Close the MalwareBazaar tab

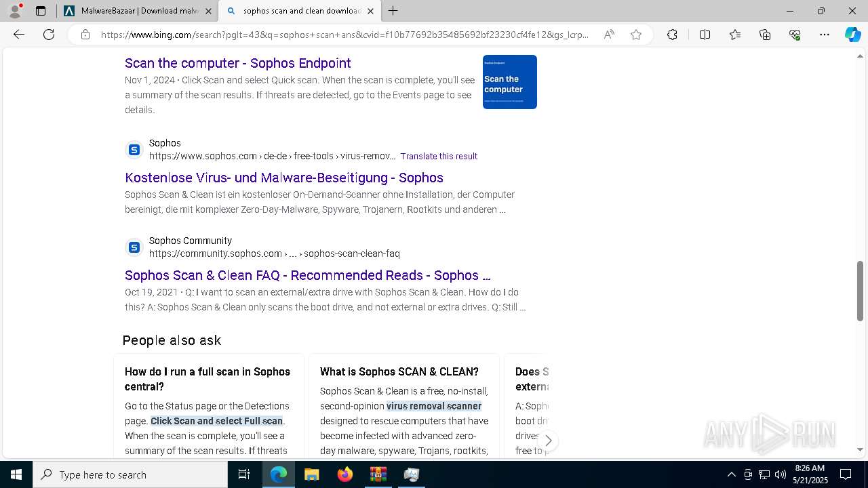[208, 11]
